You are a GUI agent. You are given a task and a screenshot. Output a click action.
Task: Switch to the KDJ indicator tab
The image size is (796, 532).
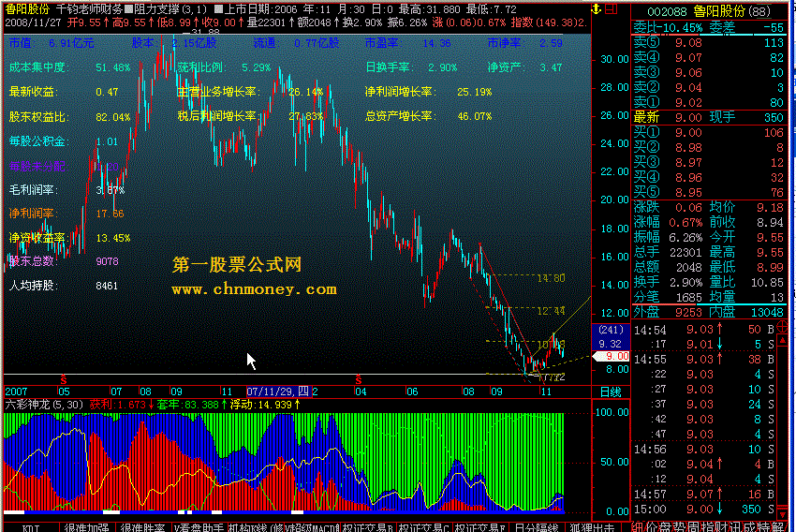pos(31,528)
